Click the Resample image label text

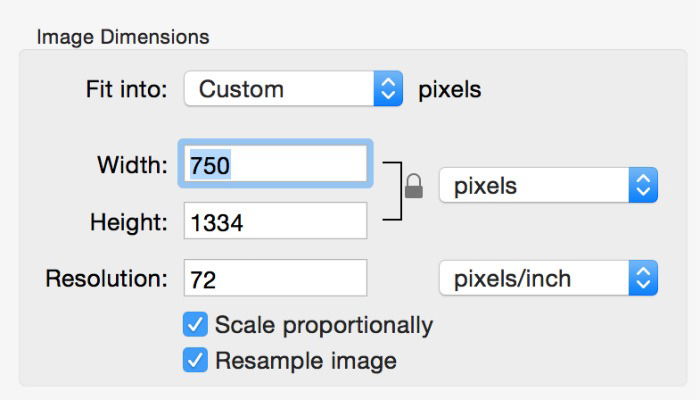pos(305,360)
